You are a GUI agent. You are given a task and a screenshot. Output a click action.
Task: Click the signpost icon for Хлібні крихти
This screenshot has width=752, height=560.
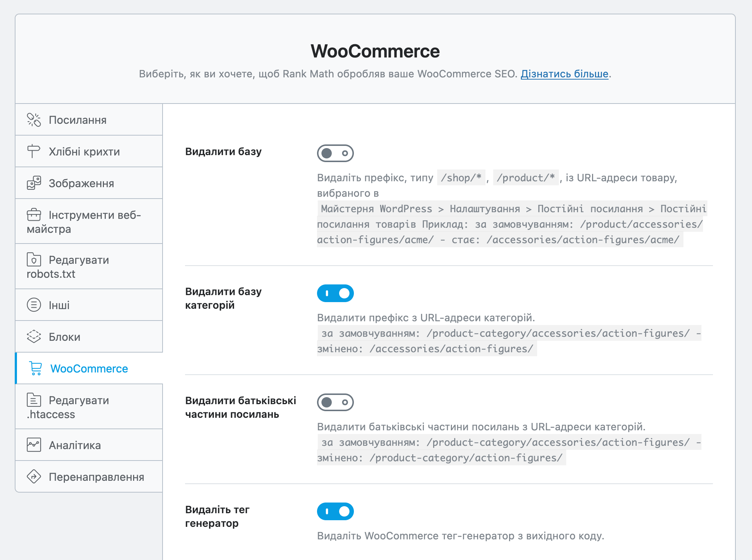pos(34,151)
